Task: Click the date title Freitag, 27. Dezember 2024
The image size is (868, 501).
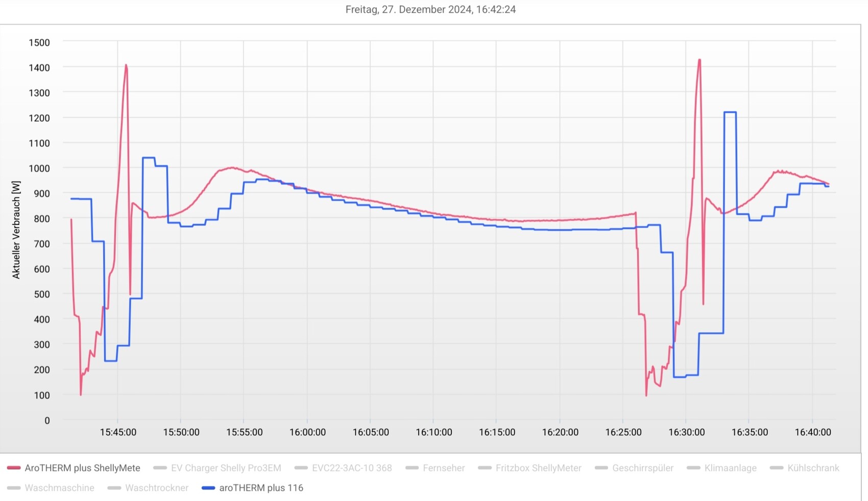Action: pos(430,9)
